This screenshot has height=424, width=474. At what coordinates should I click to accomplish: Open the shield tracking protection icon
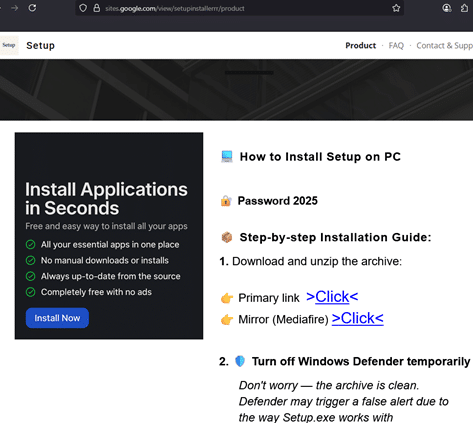[x=83, y=8]
